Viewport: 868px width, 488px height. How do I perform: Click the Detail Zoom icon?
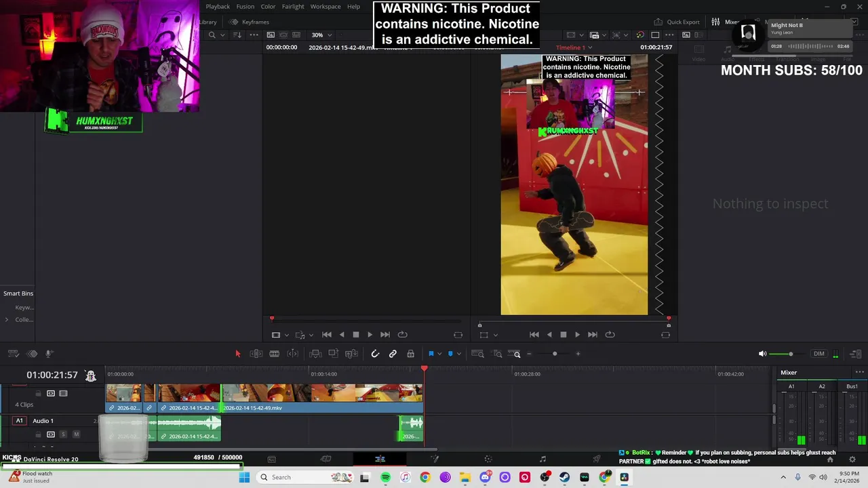[x=498, y=354]
